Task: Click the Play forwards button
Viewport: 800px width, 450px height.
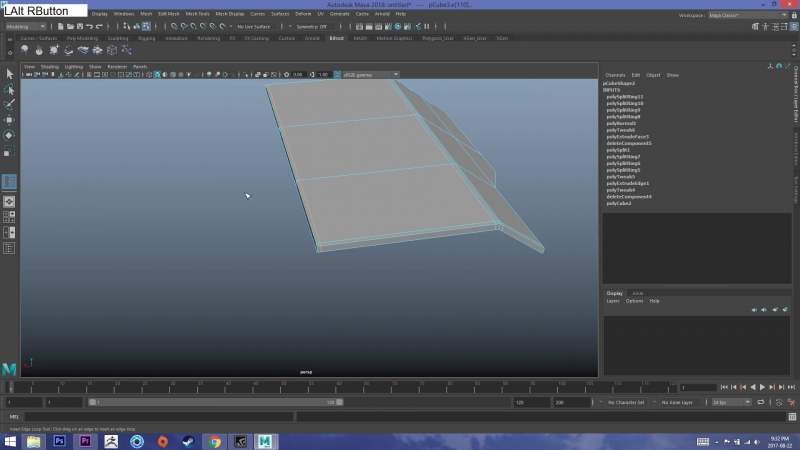Action: point(762,387)
